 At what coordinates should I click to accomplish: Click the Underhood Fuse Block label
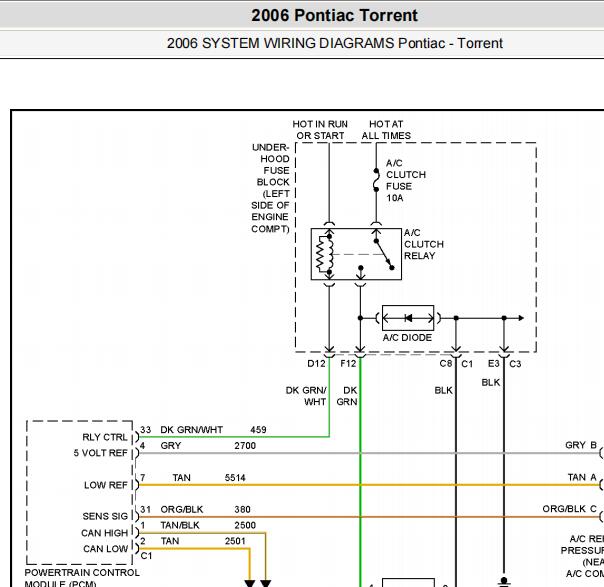270,188
